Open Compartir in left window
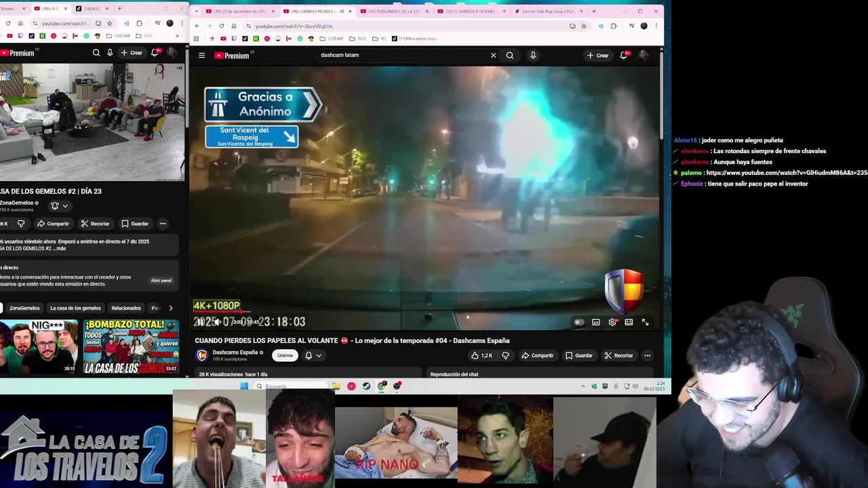 [53, 224]
